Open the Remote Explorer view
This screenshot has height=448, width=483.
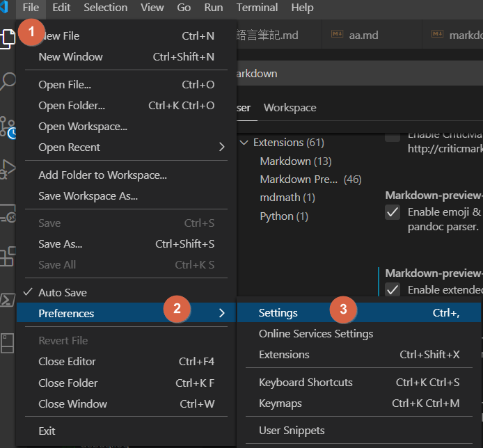(8, 214)
